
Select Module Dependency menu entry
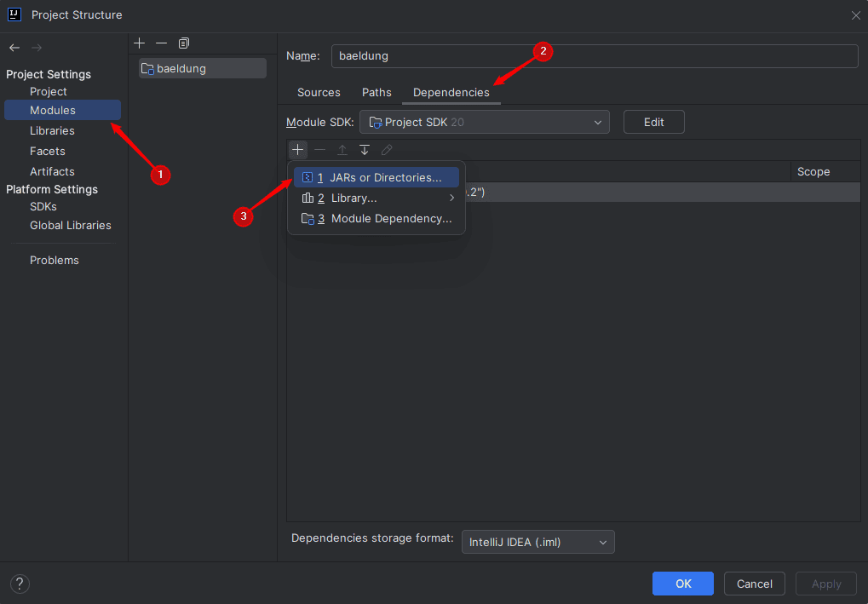tap(377, 218)
